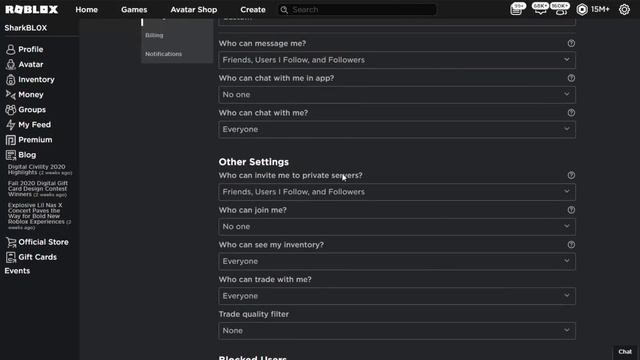Viewport: 640px width, 360px height.
Task: Open the settings gear icon
Action: (624, 9)
